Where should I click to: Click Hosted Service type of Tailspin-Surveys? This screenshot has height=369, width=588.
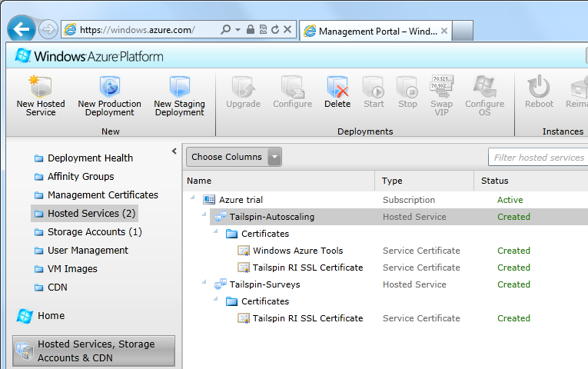tap(414, 284)
